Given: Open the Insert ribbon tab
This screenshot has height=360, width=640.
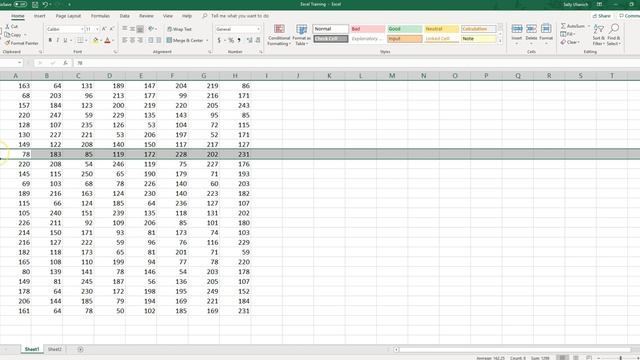Looking at the screenshot, I should pyautogui.click(x=40, y=16).
